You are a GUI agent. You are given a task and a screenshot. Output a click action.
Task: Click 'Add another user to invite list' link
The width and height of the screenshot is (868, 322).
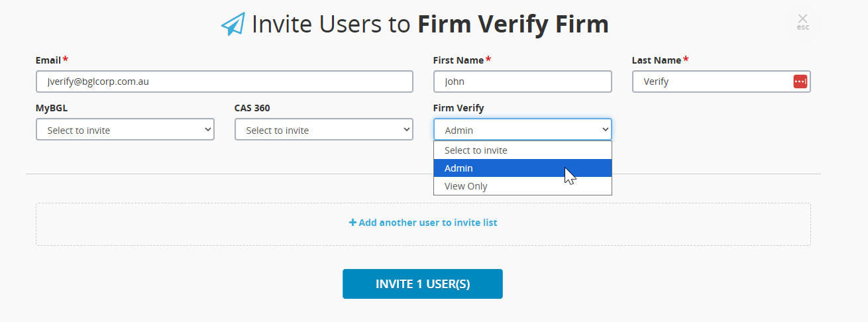(423, 223)
